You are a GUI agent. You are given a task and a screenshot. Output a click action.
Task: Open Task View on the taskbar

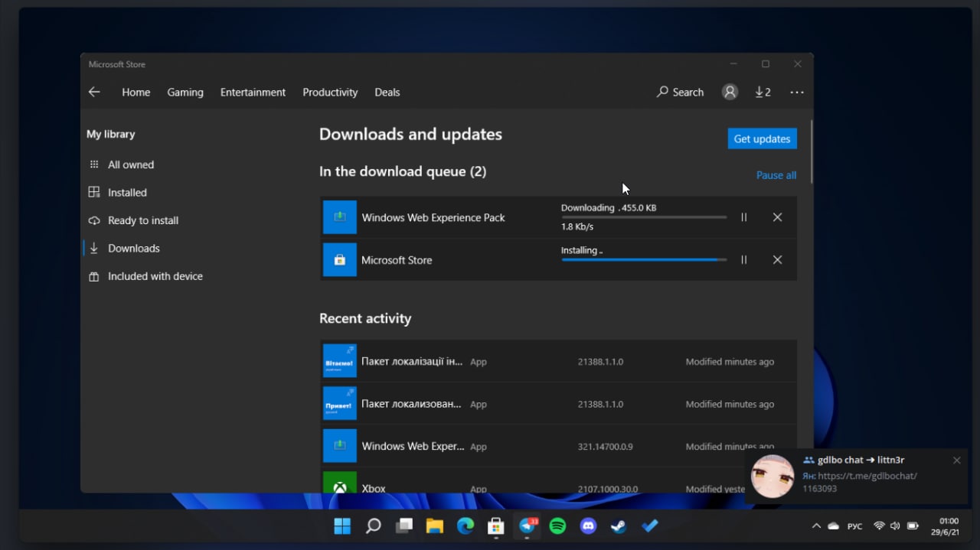point(403,526)
